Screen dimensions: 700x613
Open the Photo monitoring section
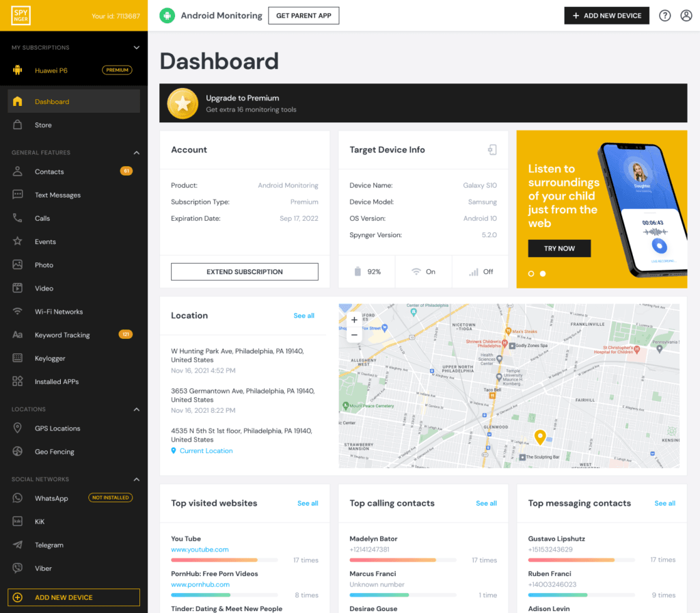(44, 265)
